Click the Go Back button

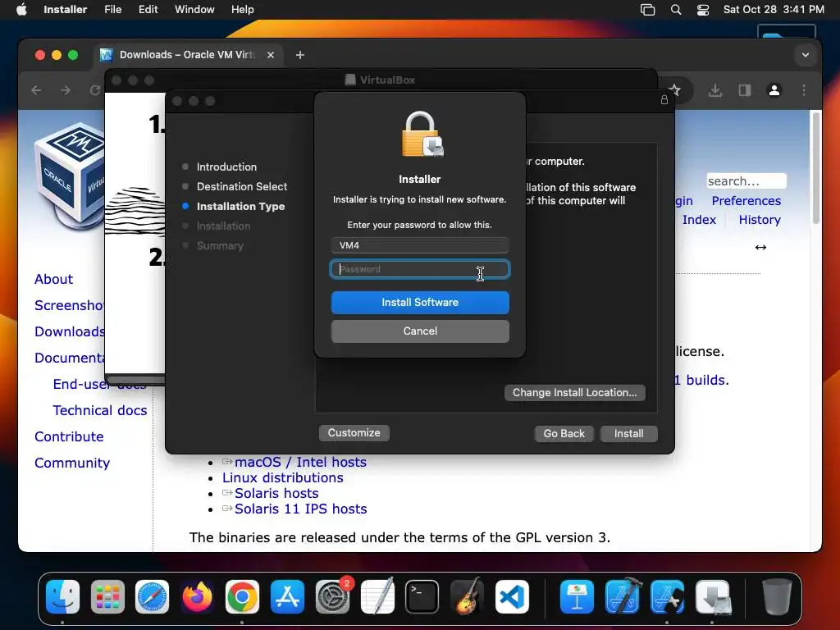click(x=564, y=433)
